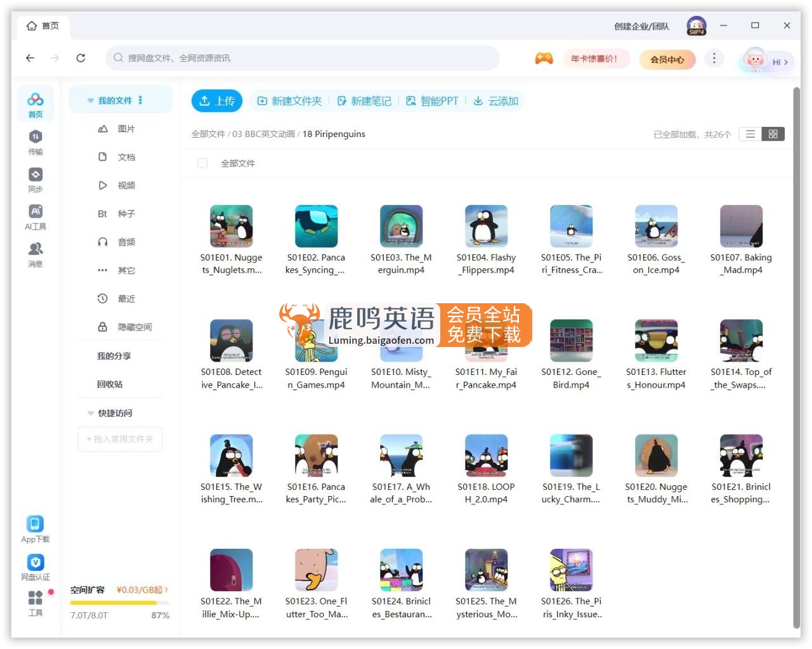Click the storage capacity progress bar
The height and width of the screenshot is (649, 812).
(119, 601)
